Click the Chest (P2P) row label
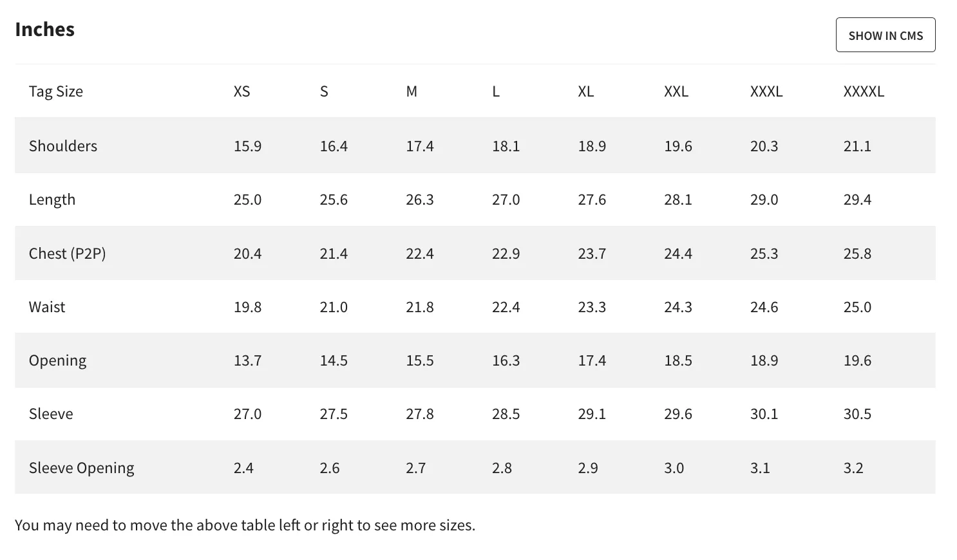 click(x=68, y=254)
